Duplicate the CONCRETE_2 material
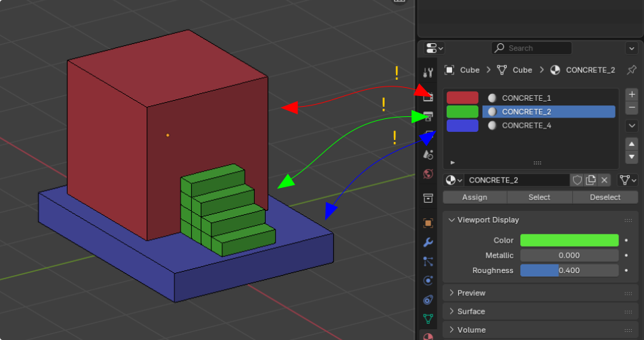Image resolution: width=644 pixels, height=340 pixels. click(591, 180)
